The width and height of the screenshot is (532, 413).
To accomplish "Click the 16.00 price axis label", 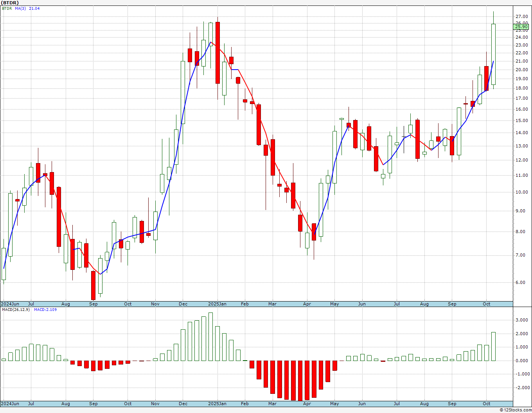I will click(521, 110).
